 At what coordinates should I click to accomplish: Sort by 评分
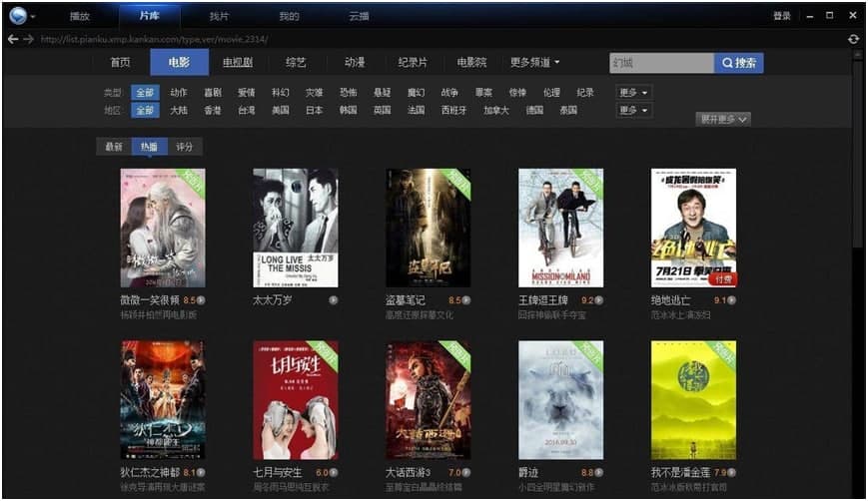pos(185,147)
